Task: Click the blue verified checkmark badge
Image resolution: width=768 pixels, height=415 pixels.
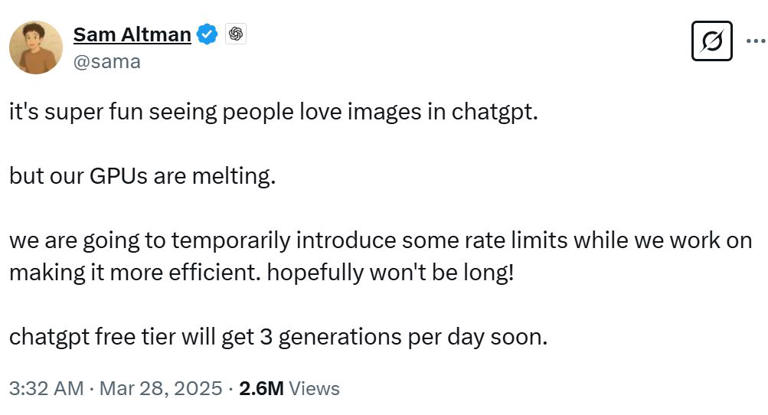Action: (207, 35)
